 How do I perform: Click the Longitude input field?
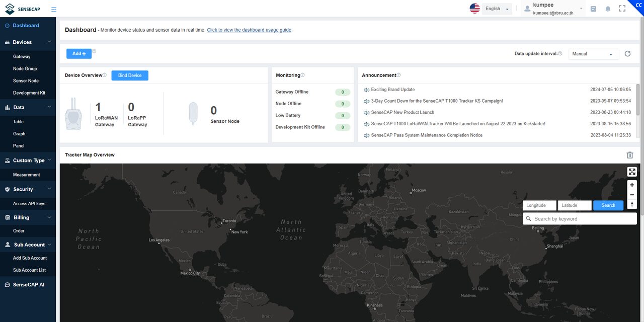coord(539,205)
